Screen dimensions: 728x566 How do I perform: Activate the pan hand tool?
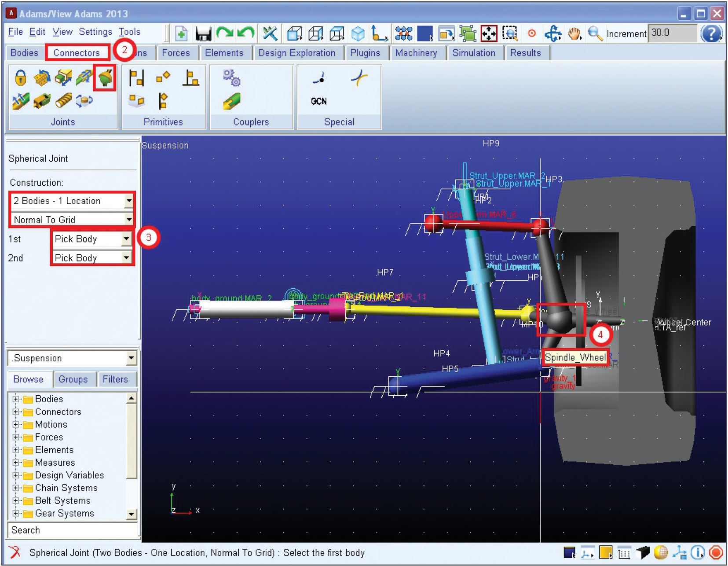click(574, 33)
